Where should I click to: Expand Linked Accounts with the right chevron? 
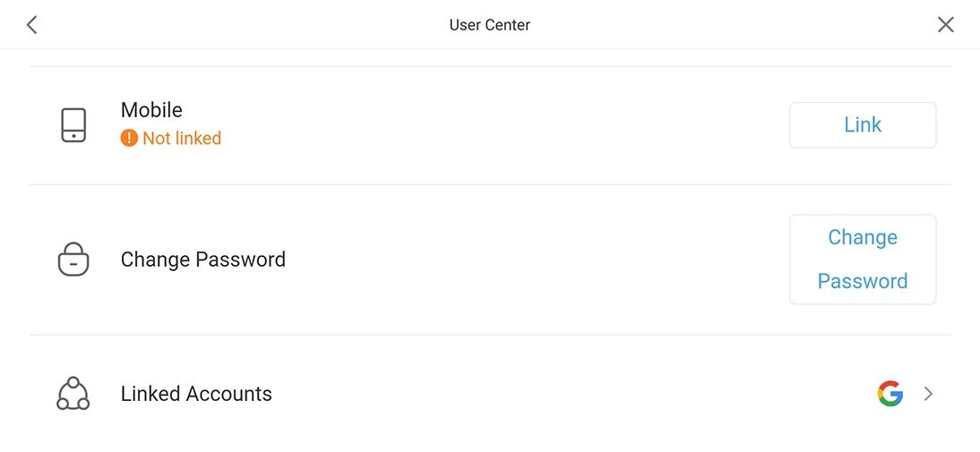pos(929,394)
